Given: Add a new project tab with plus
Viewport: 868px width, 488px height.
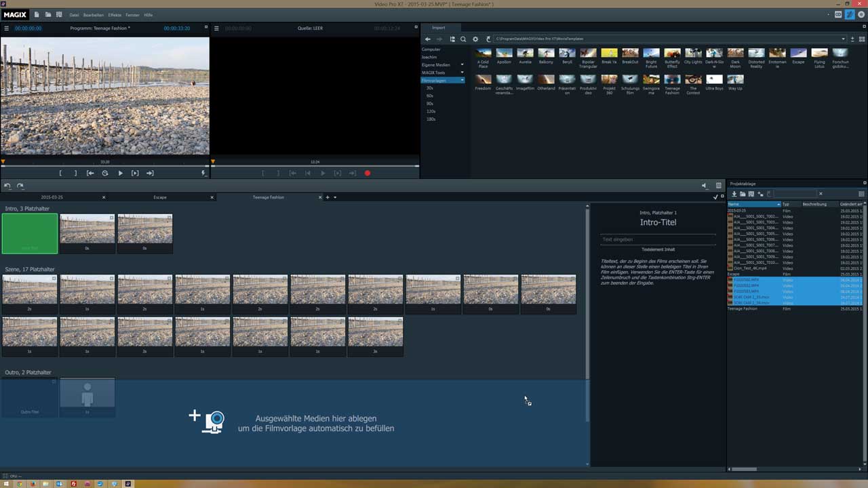Looking at the screenshot, I should [x=328, y=197].
